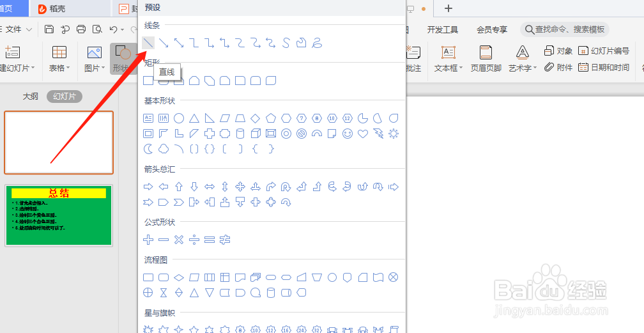
Task: Insert the chevron arrow shape
Action: click(x=179, y=202)
